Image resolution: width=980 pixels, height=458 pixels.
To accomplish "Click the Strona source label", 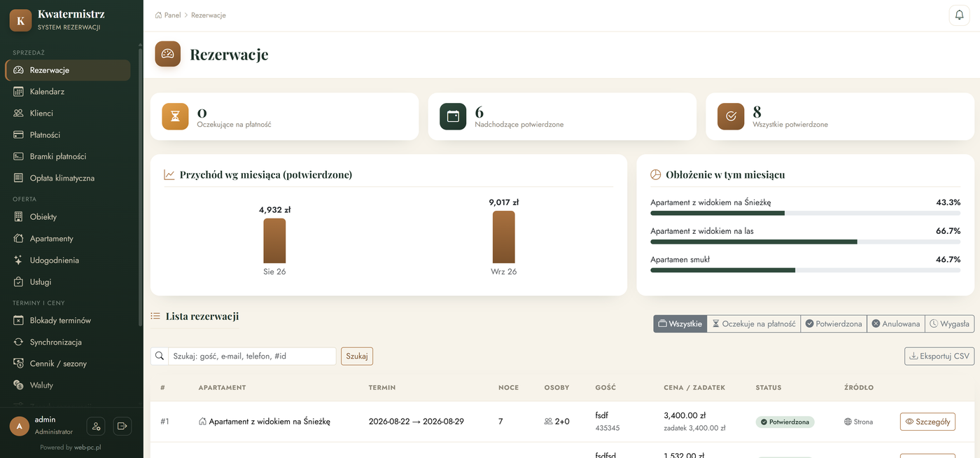I will pos(859,422).
